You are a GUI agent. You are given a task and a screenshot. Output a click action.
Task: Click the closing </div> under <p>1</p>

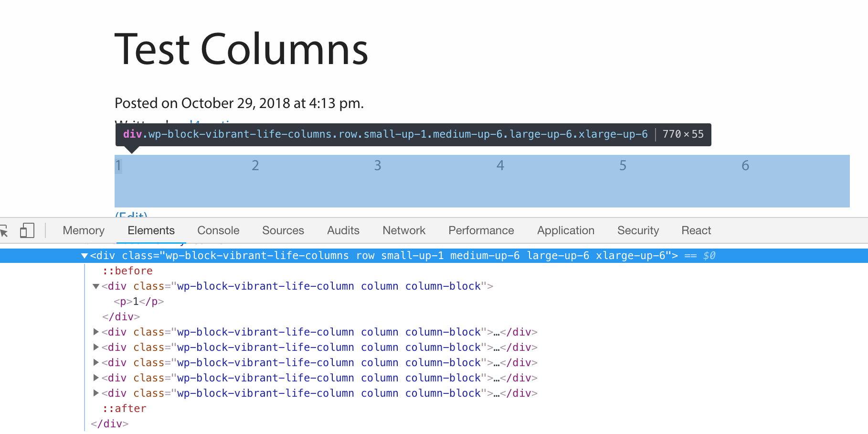[x=121, y=317]
